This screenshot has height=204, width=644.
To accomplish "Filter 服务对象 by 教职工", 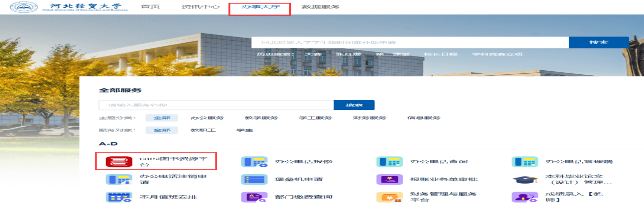I will (203, 130).
